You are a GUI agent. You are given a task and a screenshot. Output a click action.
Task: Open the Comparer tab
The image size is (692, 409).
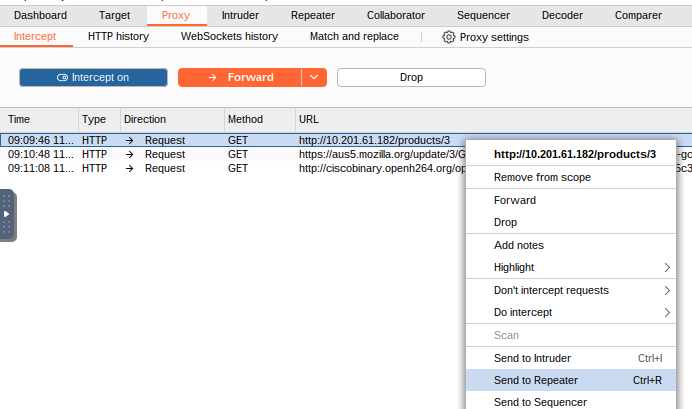638,15
